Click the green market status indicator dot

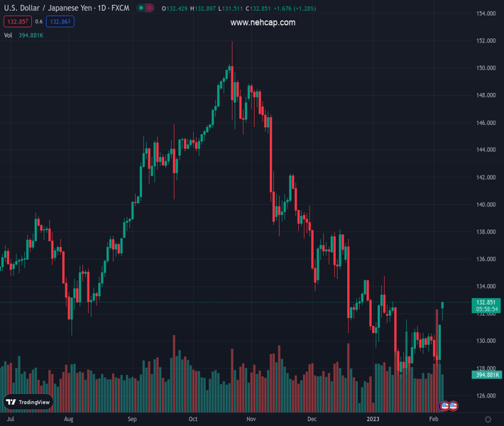click(x=141, y=9)
